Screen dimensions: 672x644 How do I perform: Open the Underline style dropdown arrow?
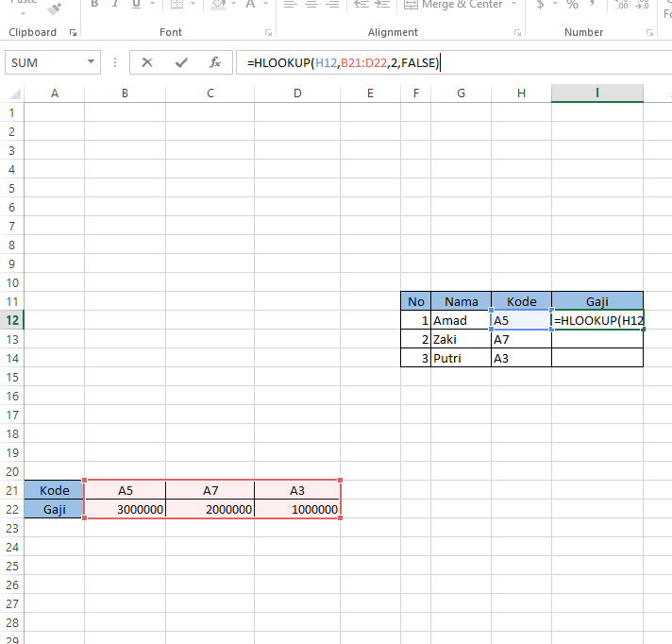click(x=152, y=4)
